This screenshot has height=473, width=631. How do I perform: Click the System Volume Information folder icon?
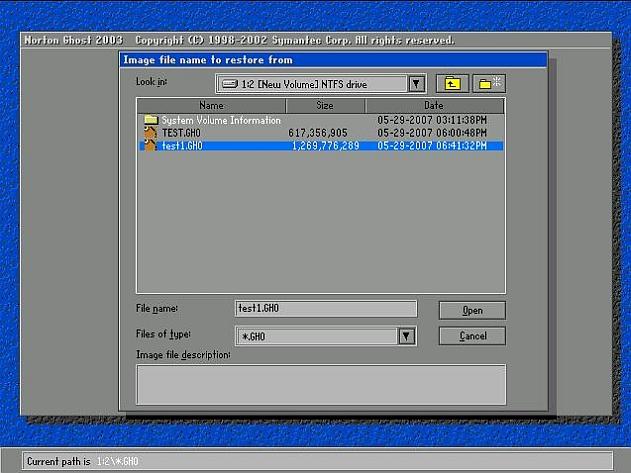[x=151, y=120]
